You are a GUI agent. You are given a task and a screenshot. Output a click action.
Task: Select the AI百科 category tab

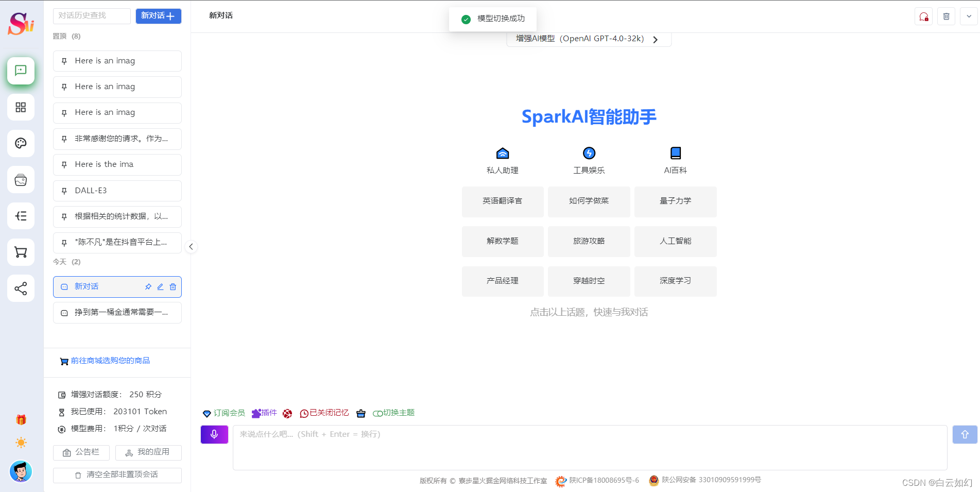(x=676, y=161)
